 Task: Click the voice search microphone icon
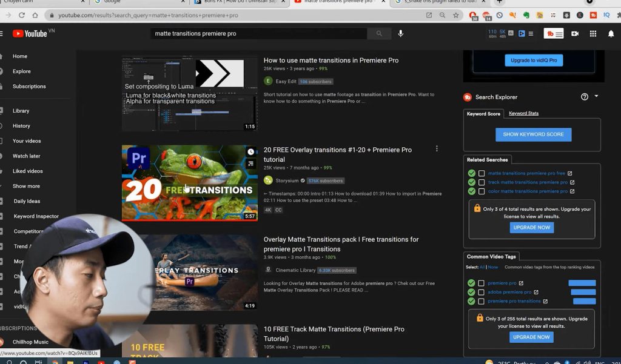coord(401,34)
